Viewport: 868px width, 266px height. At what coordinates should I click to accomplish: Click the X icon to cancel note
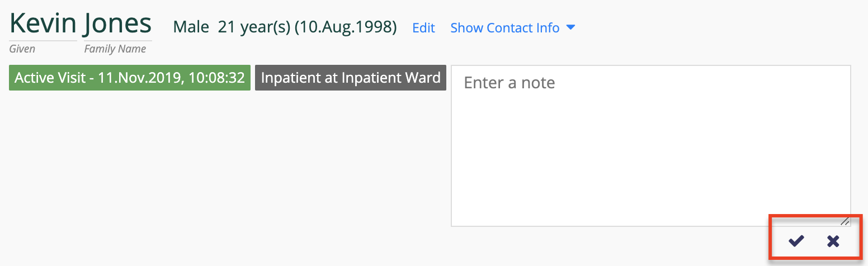point(833,241)
